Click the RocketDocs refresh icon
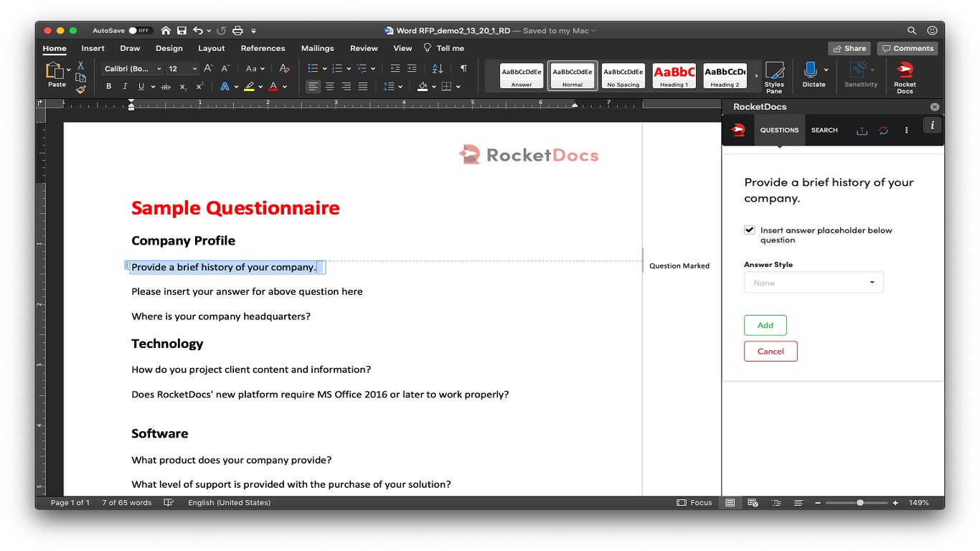 [883, 131]
